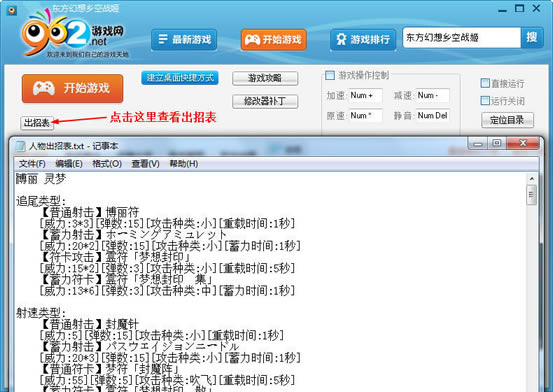Toggle the 直接运行 checkbox
The height and width of the screenshot is (392, 553).
point(485,83)
